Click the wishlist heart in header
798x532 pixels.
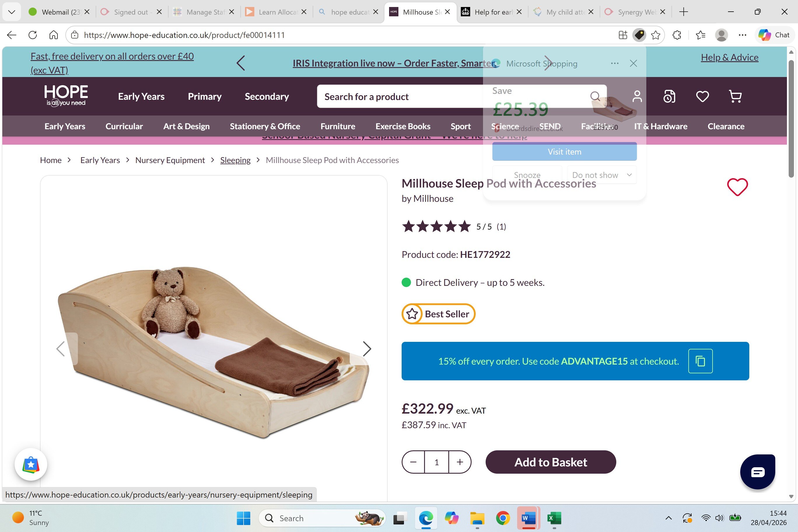click(702, 96)
